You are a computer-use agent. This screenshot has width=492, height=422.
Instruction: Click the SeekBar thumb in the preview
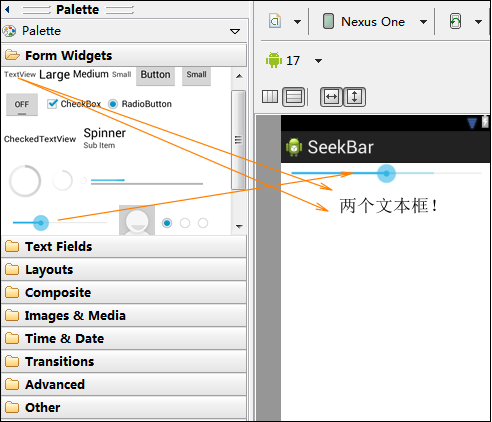(x=386, y=173)
